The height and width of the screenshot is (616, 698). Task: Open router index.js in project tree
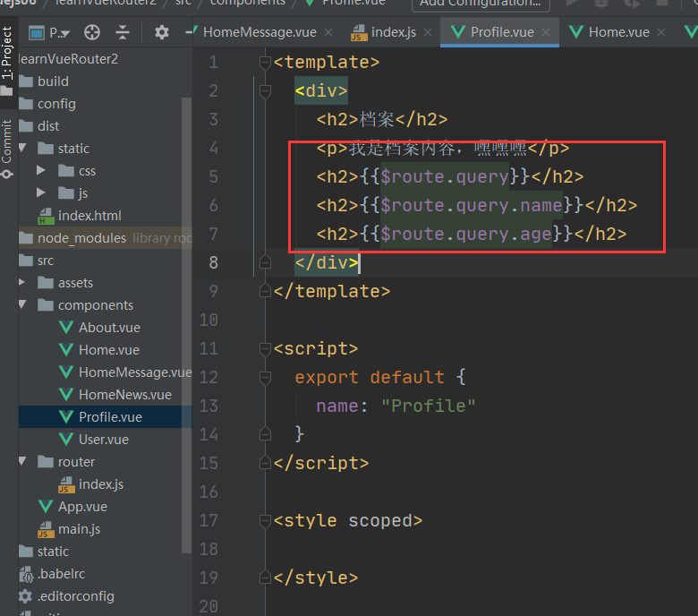(101, 484)
